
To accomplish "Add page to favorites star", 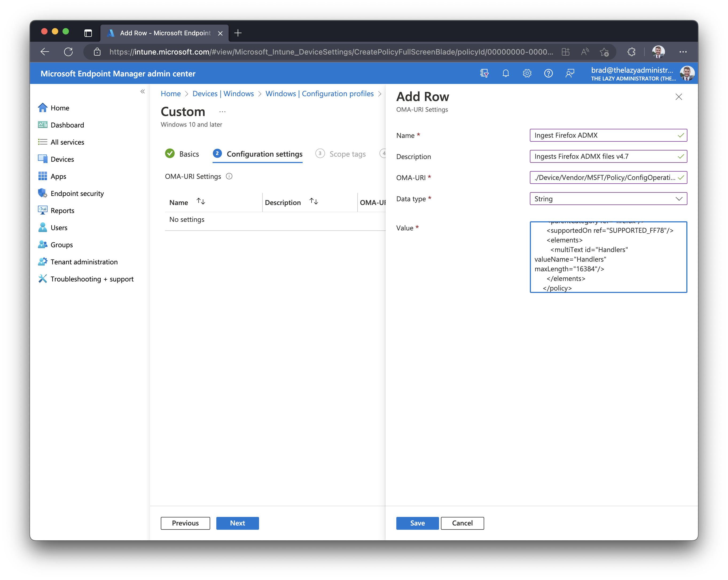I will coord(604,52).
